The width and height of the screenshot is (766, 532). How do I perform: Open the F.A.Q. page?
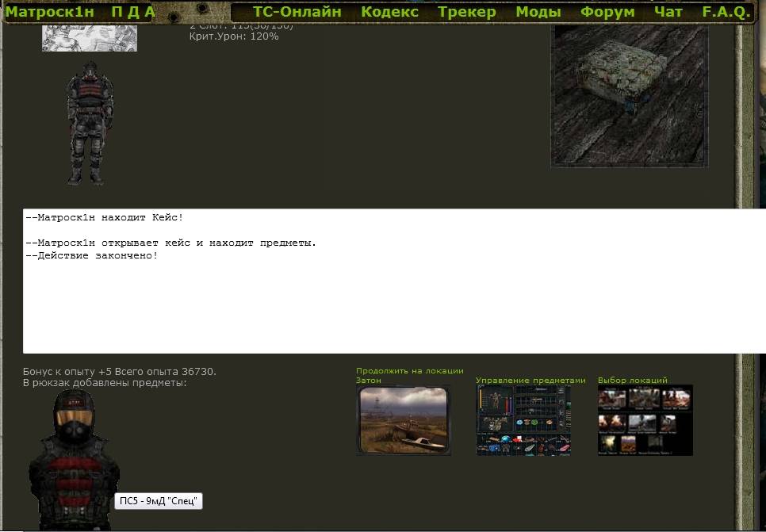[x=726, y=12]
